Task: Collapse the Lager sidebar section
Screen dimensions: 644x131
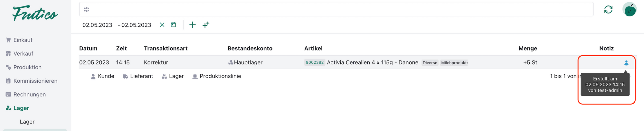Action: click(21, 108)
